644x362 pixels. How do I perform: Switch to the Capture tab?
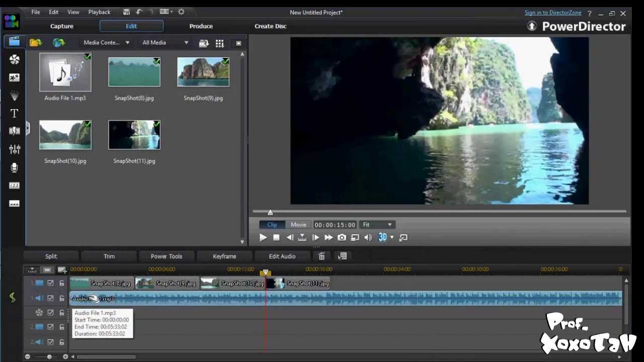62,26
